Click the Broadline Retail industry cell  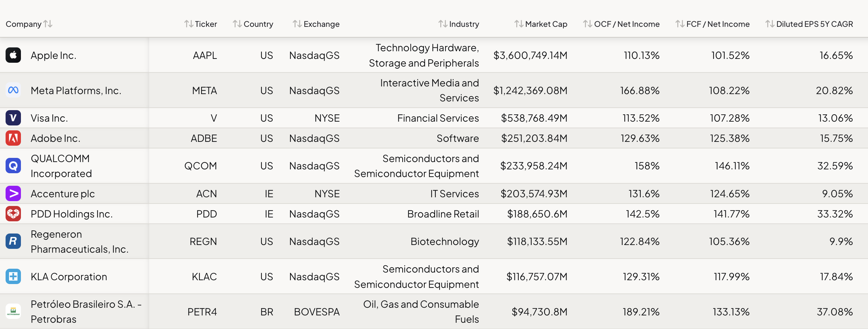pyautogui.click(x=443, y=214)
